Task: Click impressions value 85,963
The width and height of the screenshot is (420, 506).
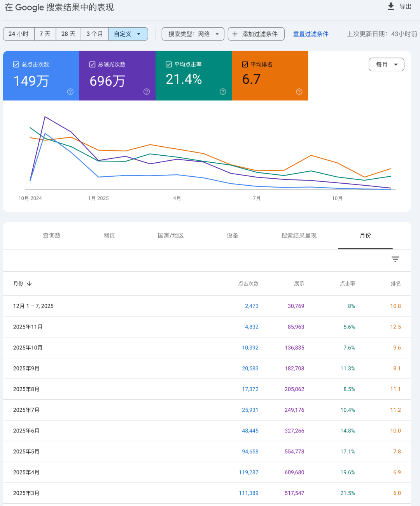Action: (x=296, y=327)
